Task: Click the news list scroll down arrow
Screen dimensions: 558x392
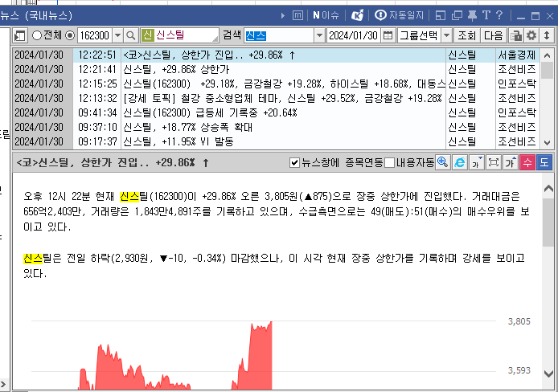Action: (x=547, y=143)
